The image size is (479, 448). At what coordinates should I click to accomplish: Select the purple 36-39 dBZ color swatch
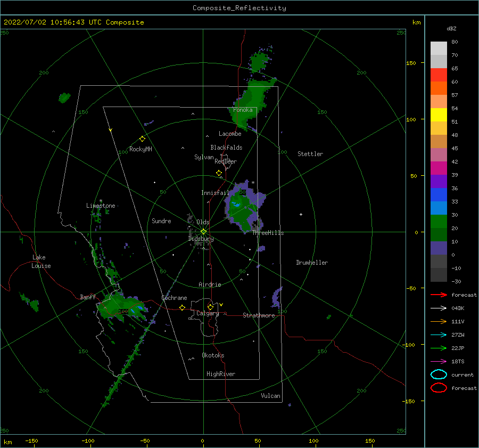pyautogui.click(x=439, y=182)
